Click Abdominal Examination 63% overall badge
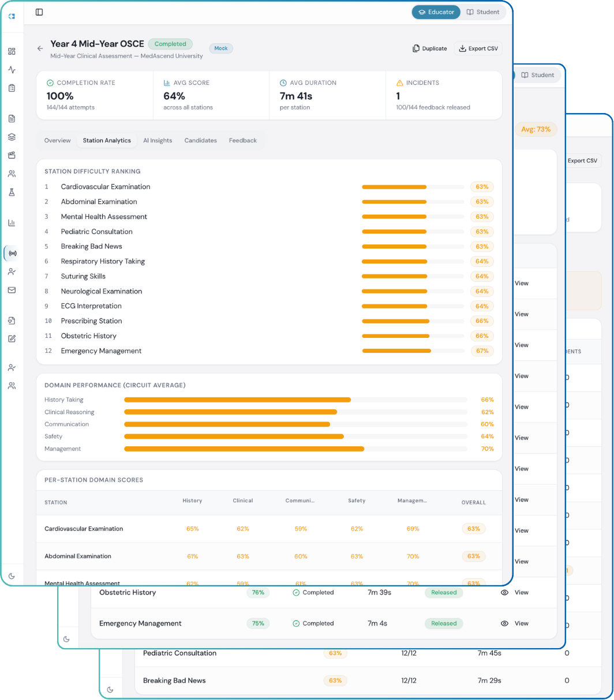 [x=474, y=556]
